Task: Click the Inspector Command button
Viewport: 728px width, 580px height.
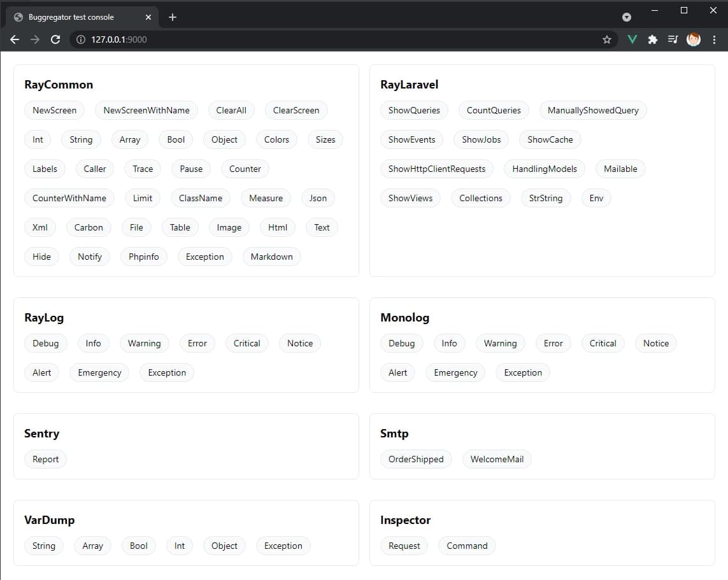Action: [x=467, y=546]
